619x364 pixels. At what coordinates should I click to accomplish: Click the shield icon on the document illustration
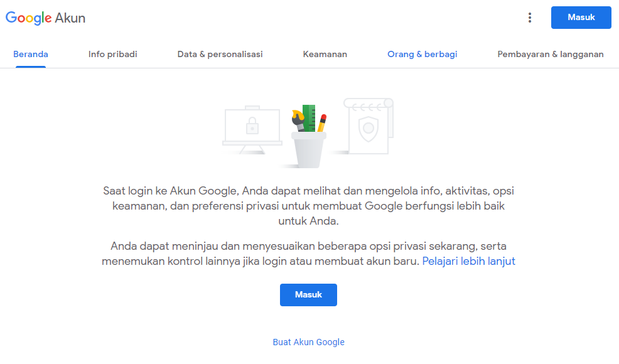[367, 127]
